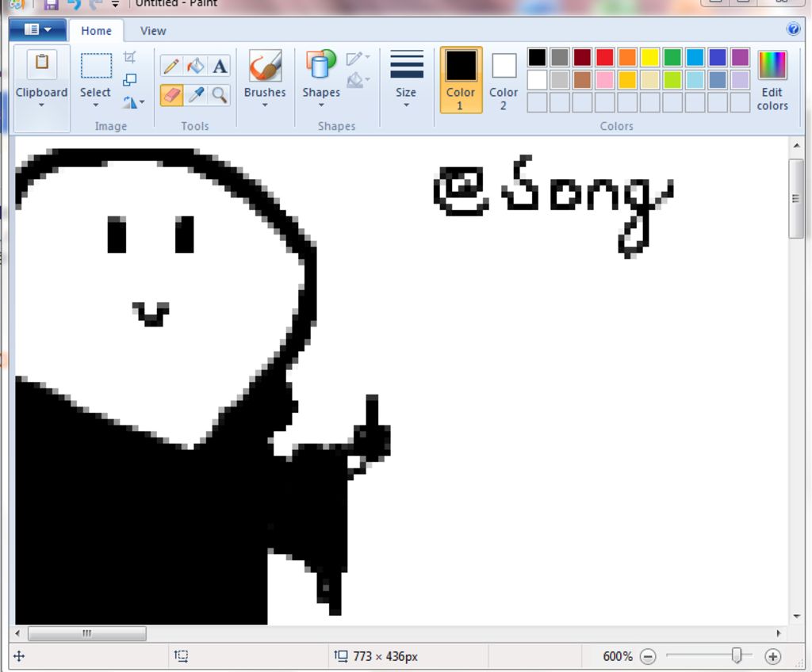Click the zoom in plus button
This screenshot has width=812, height=672.
point(772,656)
